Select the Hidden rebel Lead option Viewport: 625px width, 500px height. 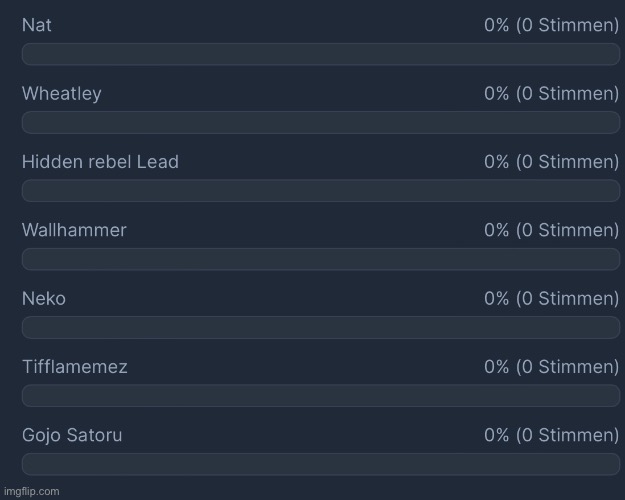coord(100,162)
